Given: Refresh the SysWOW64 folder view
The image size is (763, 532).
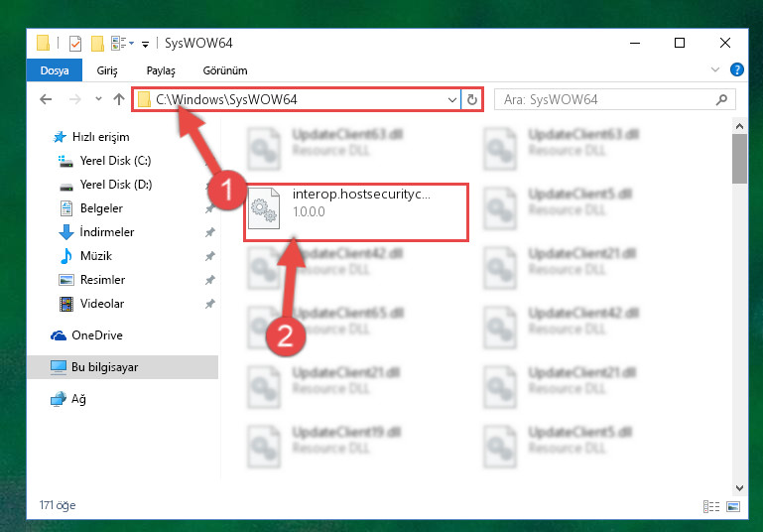Looking at the screenshot, I should click(472, 100).
